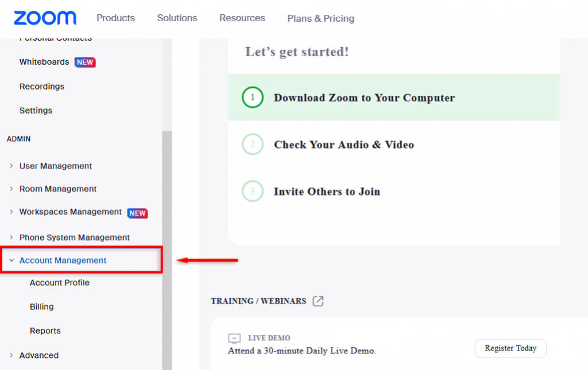Open the Products menu
This screenshot has width=588, height=370.
[115, 18]
